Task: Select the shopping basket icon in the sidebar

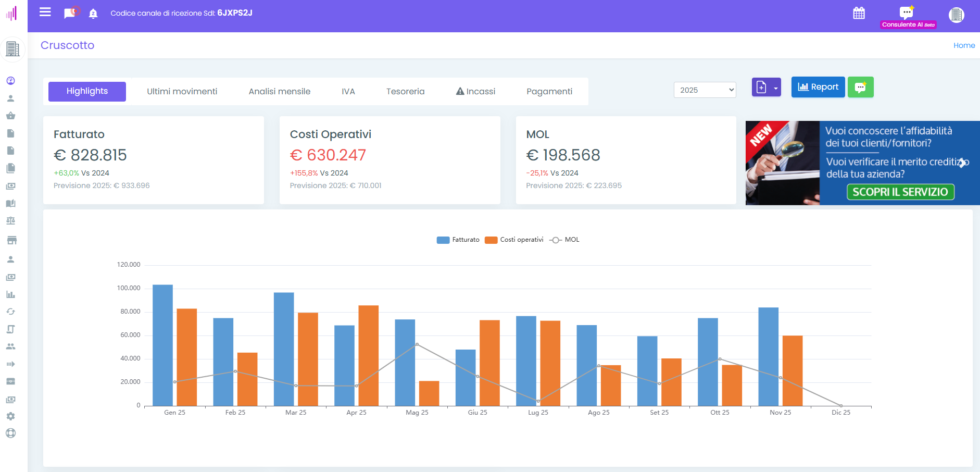Action: [10, 116]
